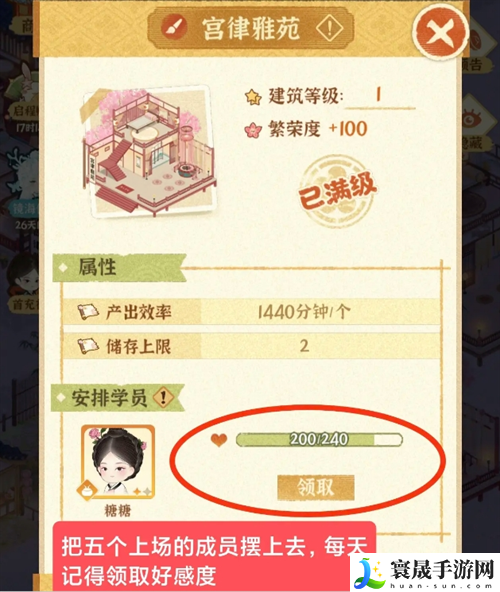500x592 pixels.
Task: Click the 安排学员 section header label
Action: (x=109, y=398)
